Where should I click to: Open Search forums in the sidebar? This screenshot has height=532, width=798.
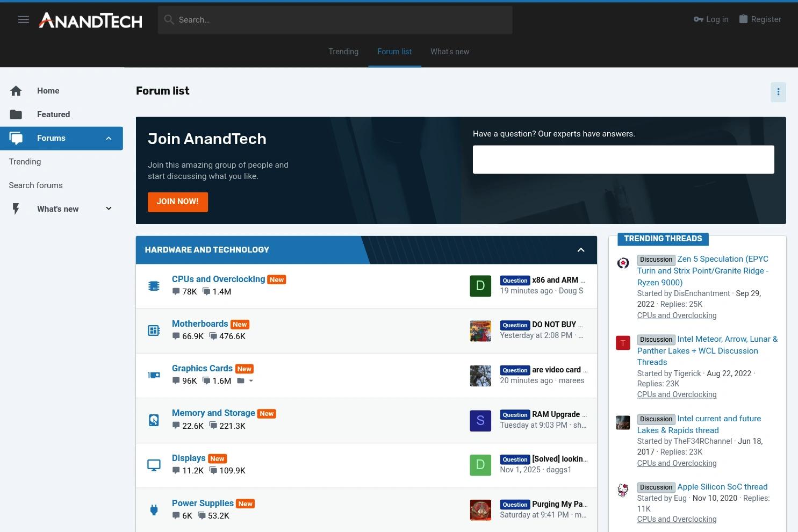pos(36,185)
